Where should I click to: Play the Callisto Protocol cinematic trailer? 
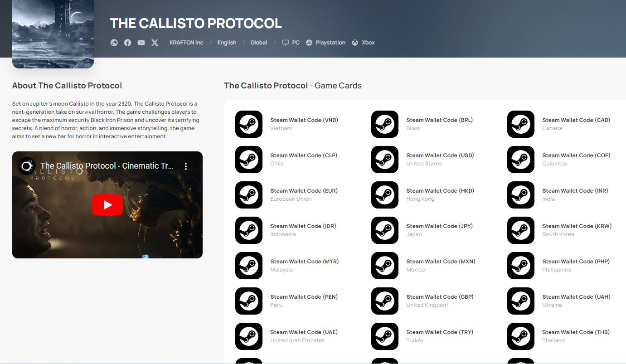point(107,205)
